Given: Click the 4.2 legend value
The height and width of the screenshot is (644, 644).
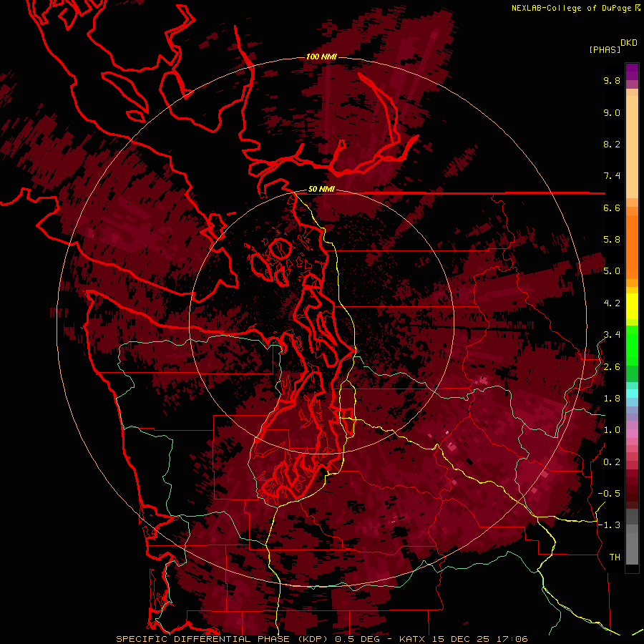Looking at the screenshot, I should coord(612,303).
